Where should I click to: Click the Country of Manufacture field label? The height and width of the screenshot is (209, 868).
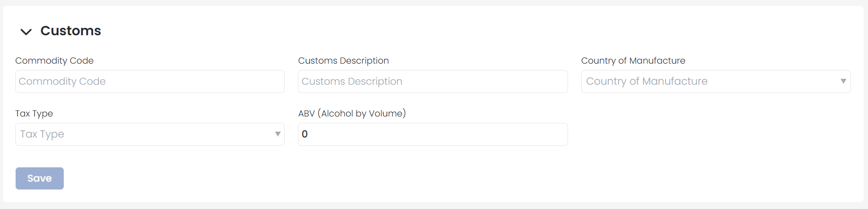coord(633,61)
